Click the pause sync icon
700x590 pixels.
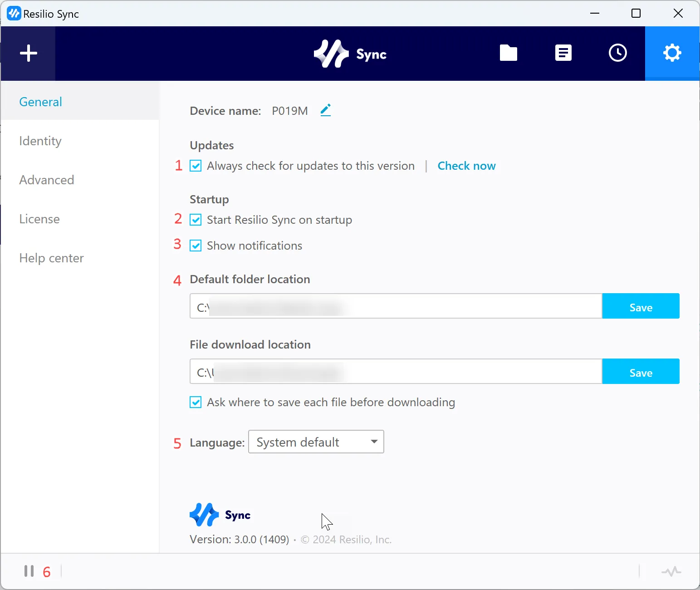pyautogui.click(x=29, y=571)
